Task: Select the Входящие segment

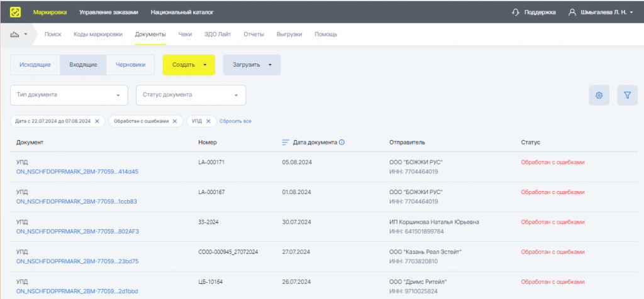Action: [x=83, y=65]
